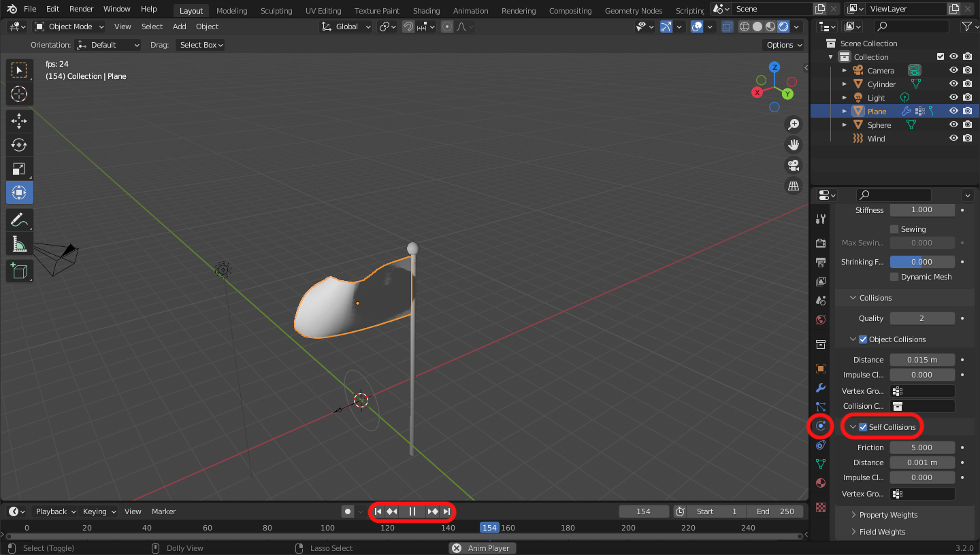Open the Render menu
The height and width of the screenshot is (555, 980).
[x=82, y=9]
